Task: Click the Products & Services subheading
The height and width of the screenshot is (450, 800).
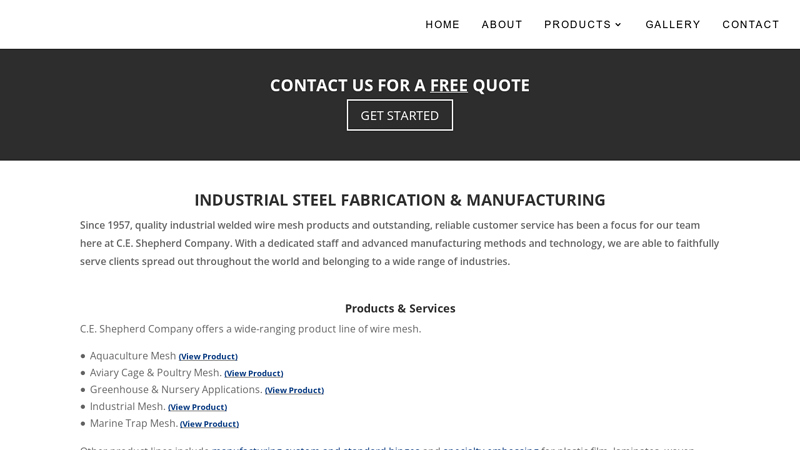Action: point(400,308)
